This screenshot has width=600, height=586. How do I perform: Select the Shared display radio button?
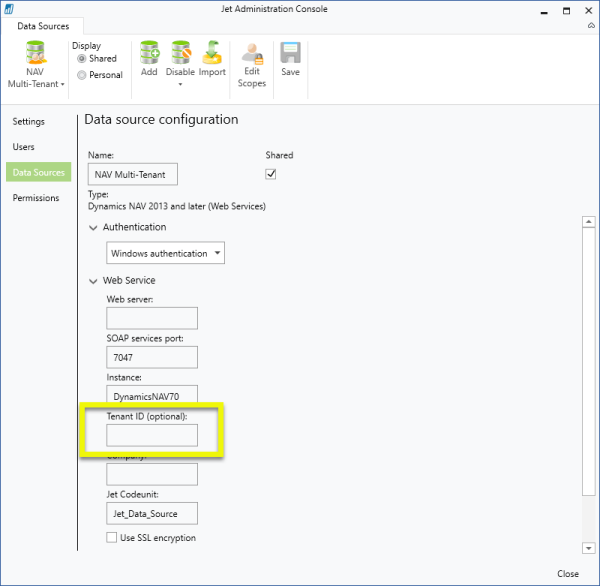click(x=82, y=59)
